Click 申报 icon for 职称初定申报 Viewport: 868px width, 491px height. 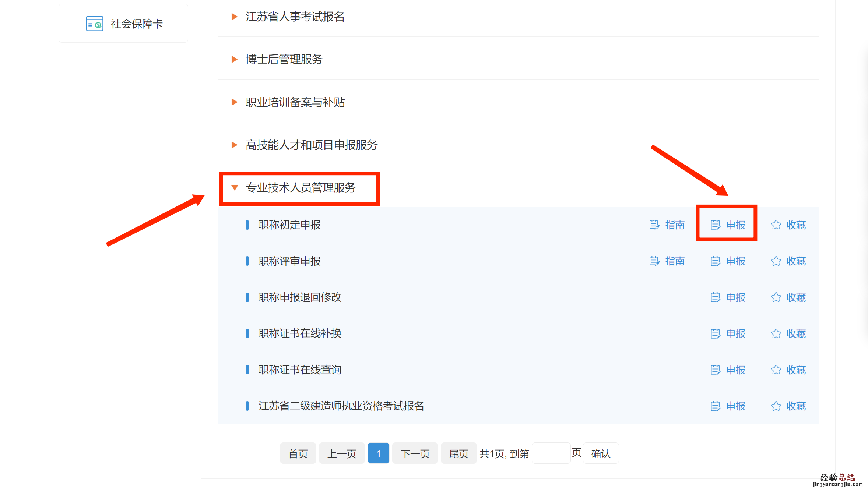click(x=715, y=225)
